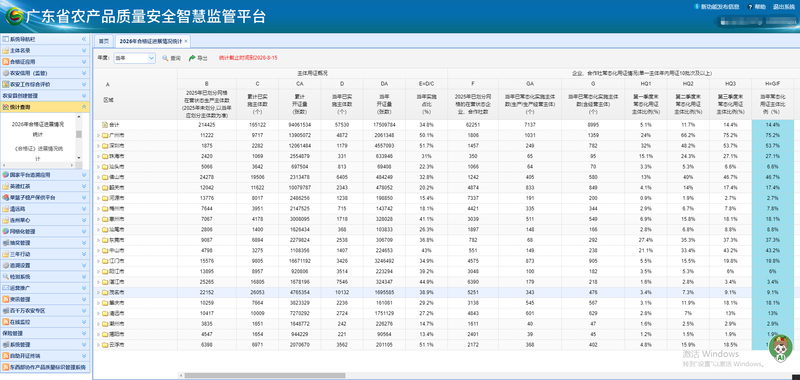Click the 统计查询 chart icon
This screenshot has height=380, width=800.
pyautogui.click(x=6, y=107)
